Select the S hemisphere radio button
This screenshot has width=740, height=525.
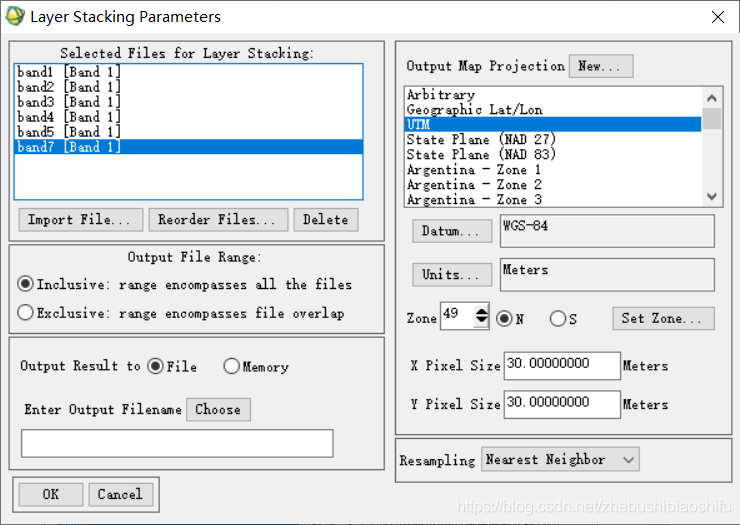(x=557, y=319)
